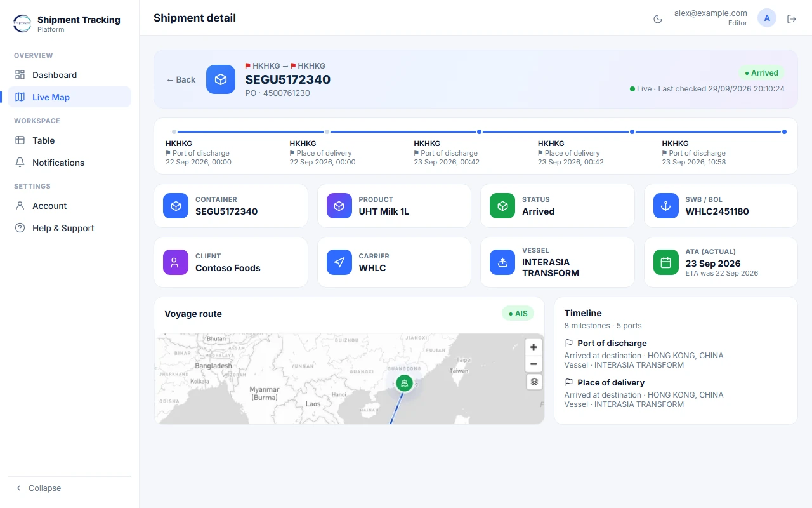Click the PO · 4500761230 text

[278, 93]
